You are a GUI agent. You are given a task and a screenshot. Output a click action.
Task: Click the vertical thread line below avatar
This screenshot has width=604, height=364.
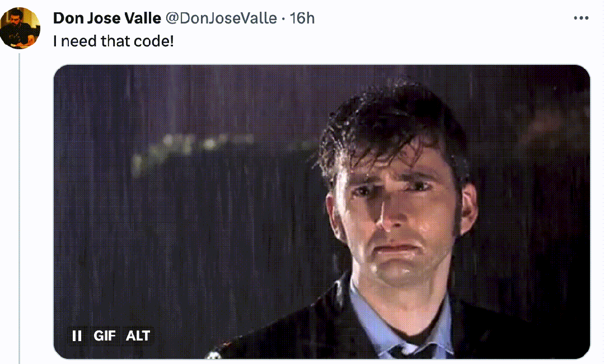click(x=19, y=209)
